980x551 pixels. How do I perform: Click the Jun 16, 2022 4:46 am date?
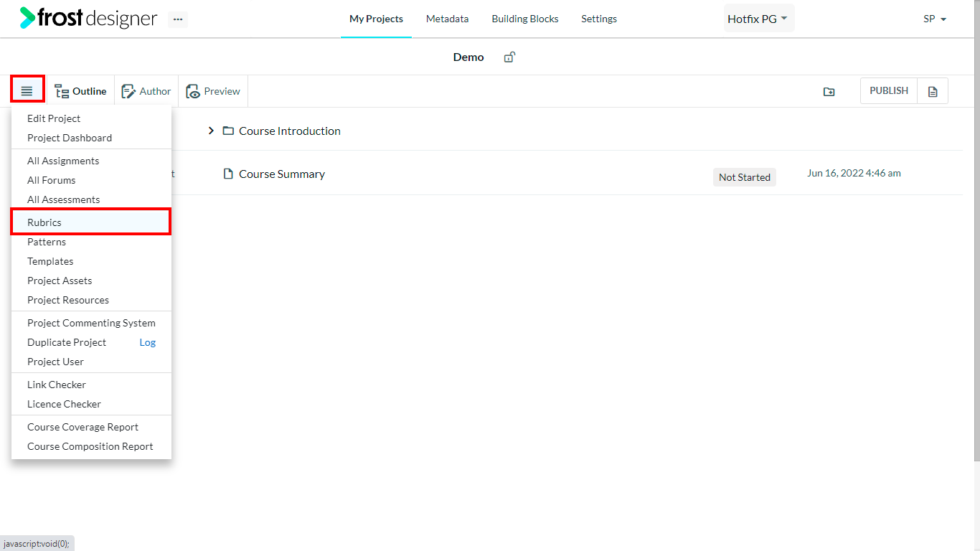click(854, 173)
